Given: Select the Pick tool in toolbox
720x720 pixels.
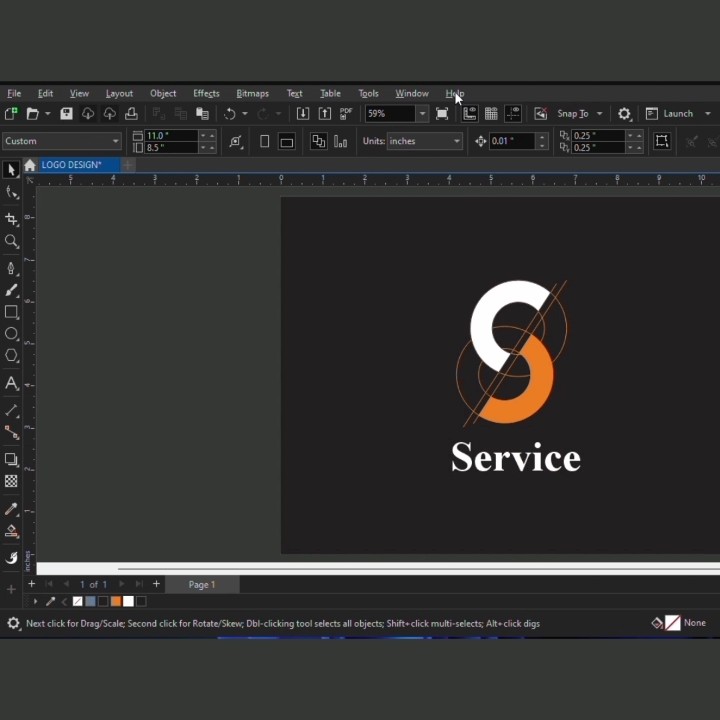Looking at the screenshot, I should point(11,169).
